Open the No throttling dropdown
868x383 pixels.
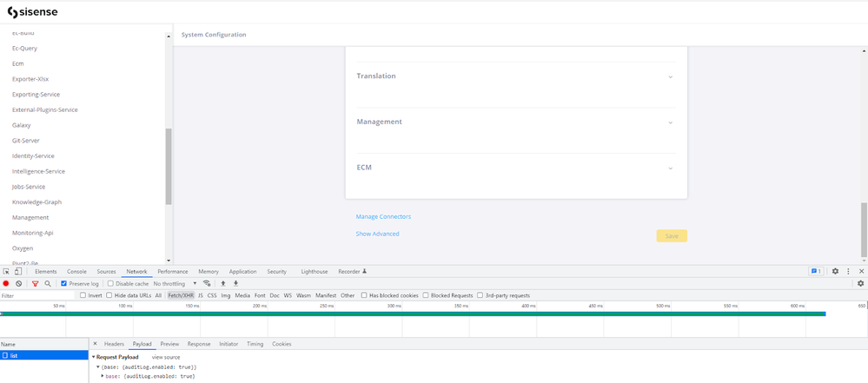pyautogui.click(x=175, y=284)
